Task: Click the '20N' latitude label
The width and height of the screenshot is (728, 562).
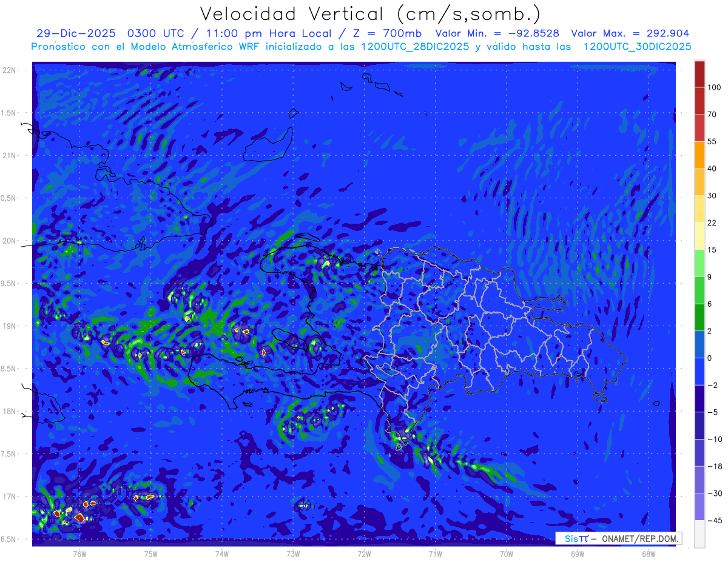Action: [x=9, y=241]
